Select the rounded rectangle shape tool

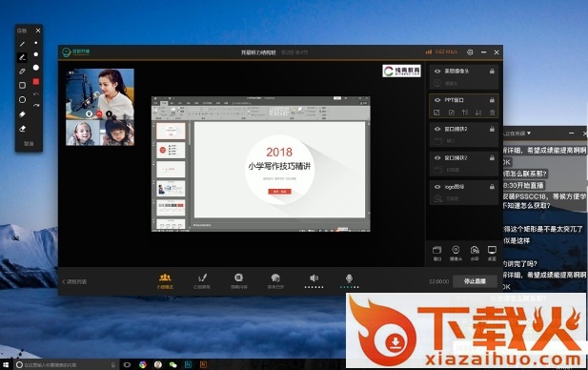point(22,85)
